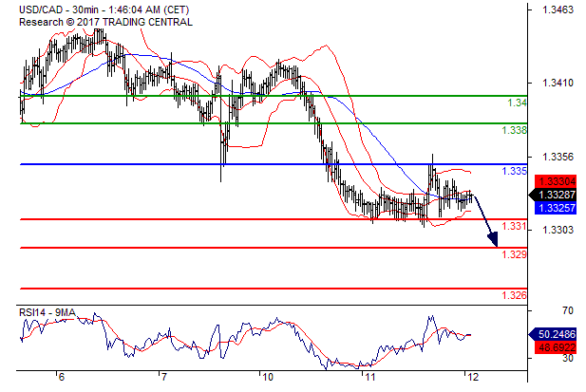This screenshot has width=586, height=392.
Task: Click date label 12 on time axis
Action: click(x=473, y=378)
